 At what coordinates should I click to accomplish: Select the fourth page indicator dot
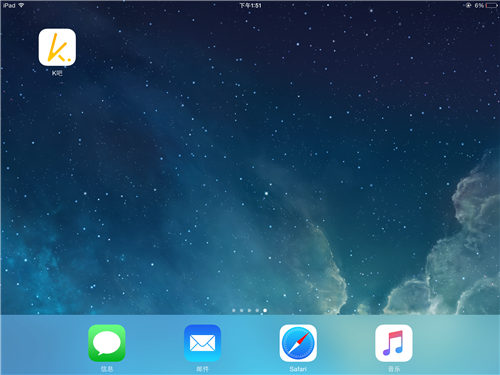tap(257, 310)
